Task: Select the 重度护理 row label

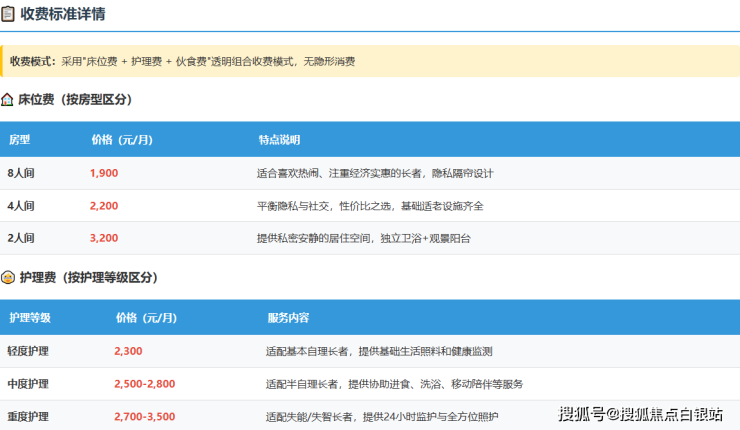Action: point(28,417)
